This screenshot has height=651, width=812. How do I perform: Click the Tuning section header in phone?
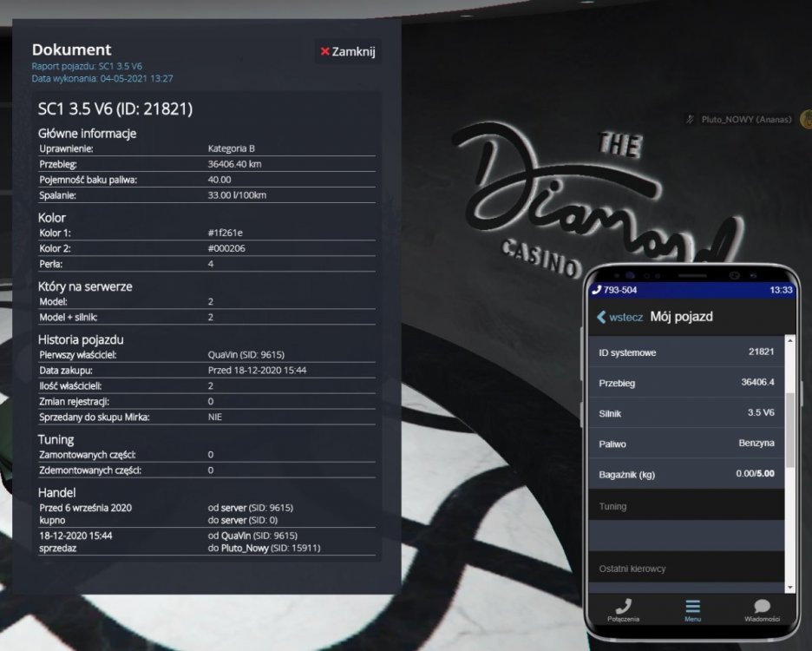[687, 505]
